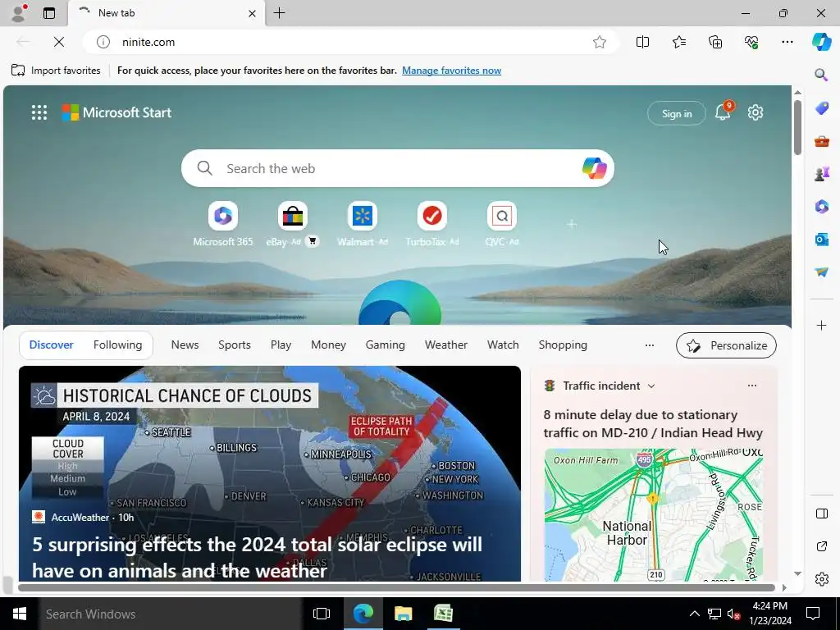Open Excel from taskbar
The height and width of the screenshot is (630, 840).
443,614
